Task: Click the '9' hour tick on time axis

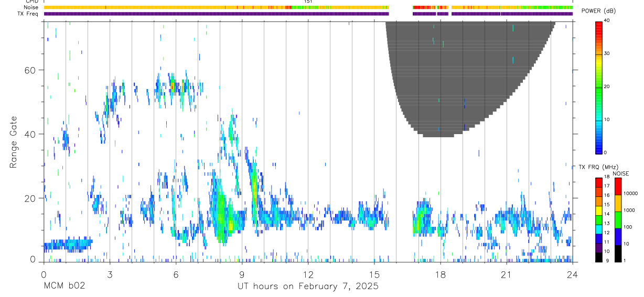Action: pyautogui.click(x=242, y=274)
